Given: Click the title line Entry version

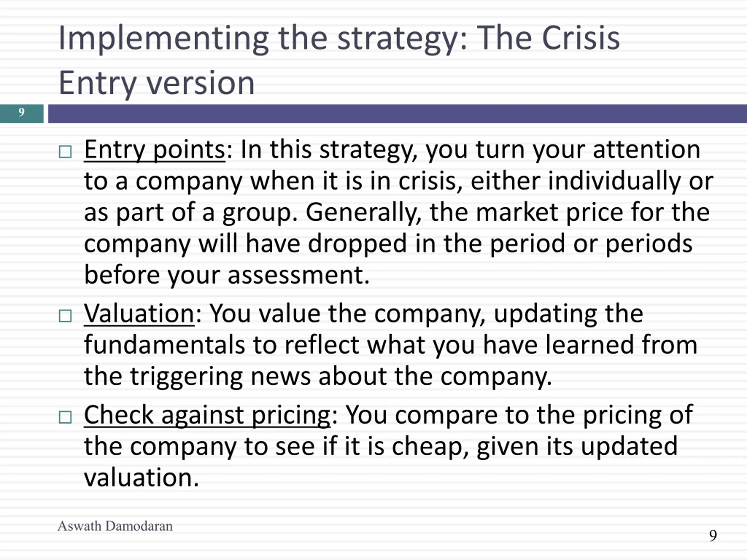Looking at the screenshot, I should (156, 83).
